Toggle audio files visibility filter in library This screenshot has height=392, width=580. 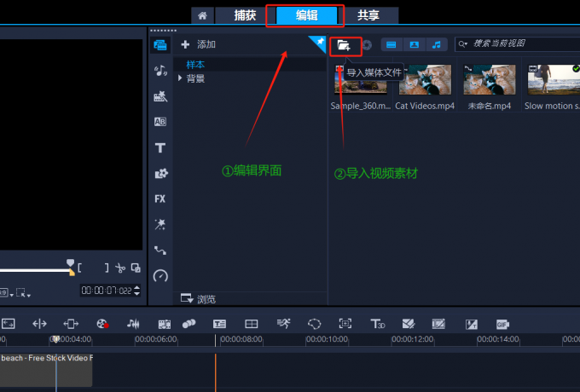click(436, 44)
